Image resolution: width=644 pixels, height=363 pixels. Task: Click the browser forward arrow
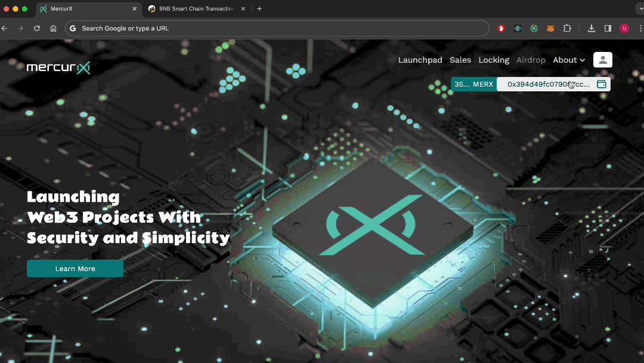[20, 29]
